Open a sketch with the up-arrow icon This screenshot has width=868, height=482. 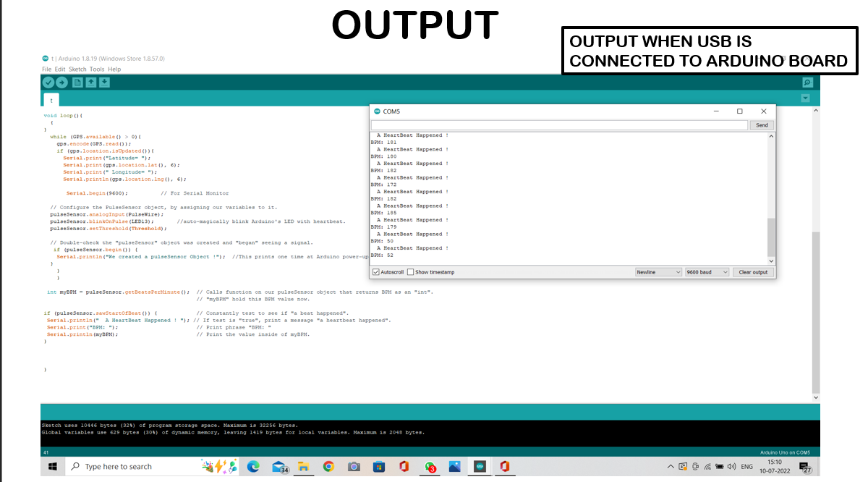pos(91,83)
